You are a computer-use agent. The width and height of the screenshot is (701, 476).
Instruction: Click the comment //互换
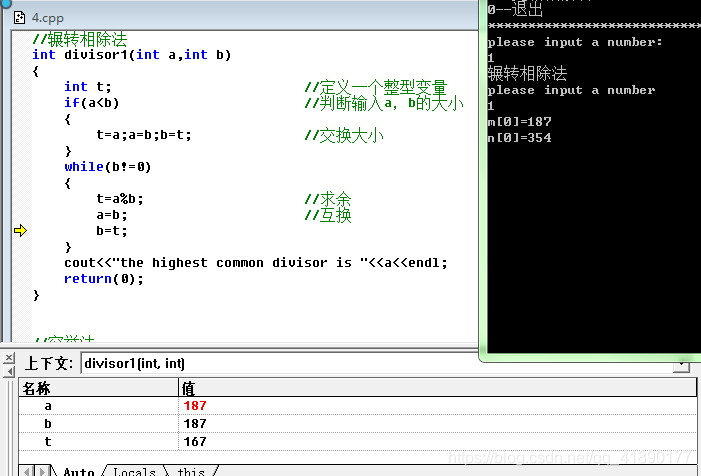click(x=328, y=215)
